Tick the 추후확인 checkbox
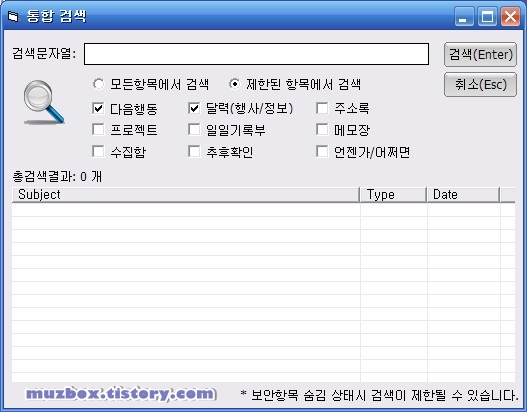The width and height of the screenshot is (527, 412). pyautogui.click(x=194, y=152)
